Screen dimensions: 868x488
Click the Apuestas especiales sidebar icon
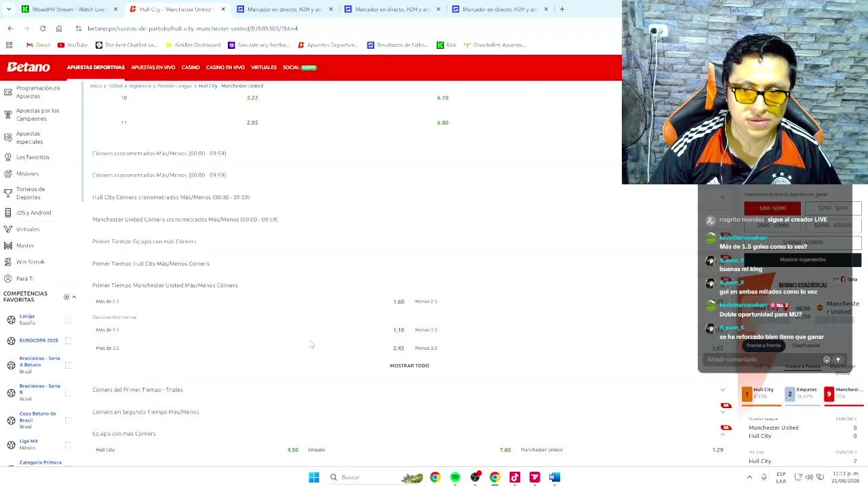[x=8, y=138]
